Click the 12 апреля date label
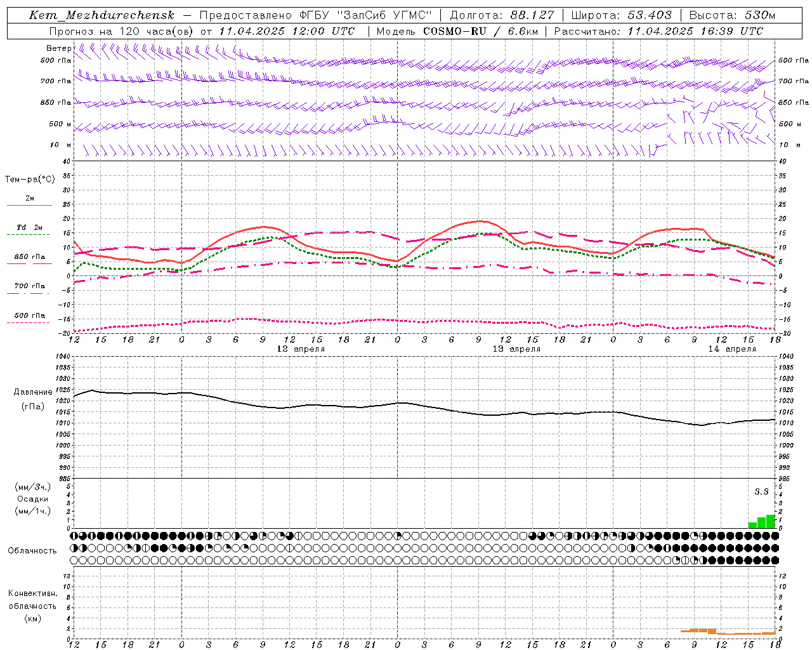 click(301, 349)
